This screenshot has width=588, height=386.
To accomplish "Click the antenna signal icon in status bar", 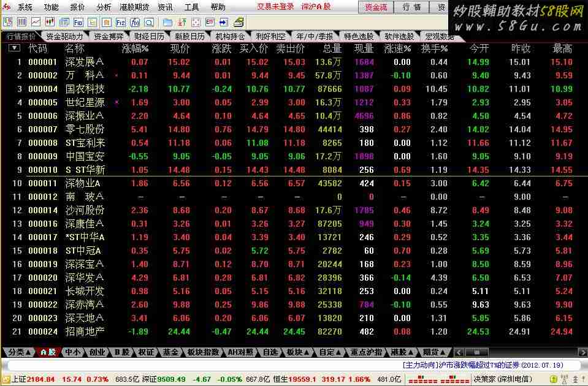I will [x=564, y=379].
